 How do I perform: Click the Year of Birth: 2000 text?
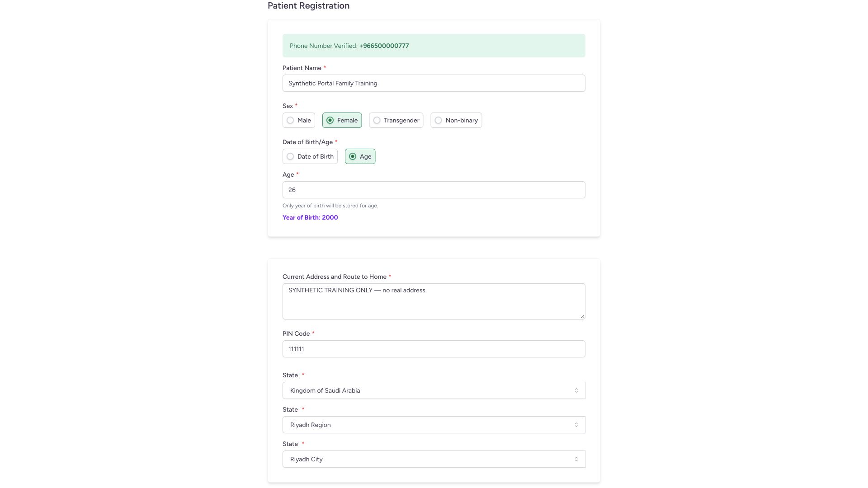coord(310,217)
